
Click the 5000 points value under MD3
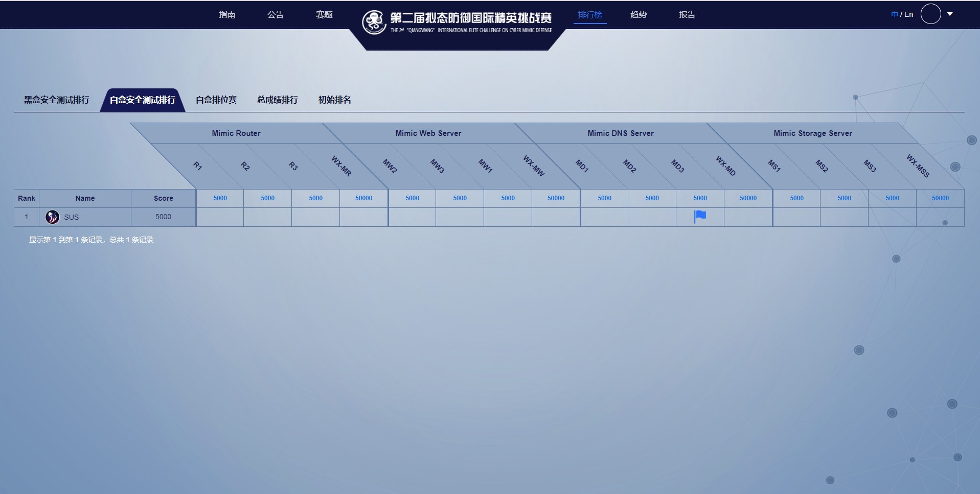click(700, 198)
